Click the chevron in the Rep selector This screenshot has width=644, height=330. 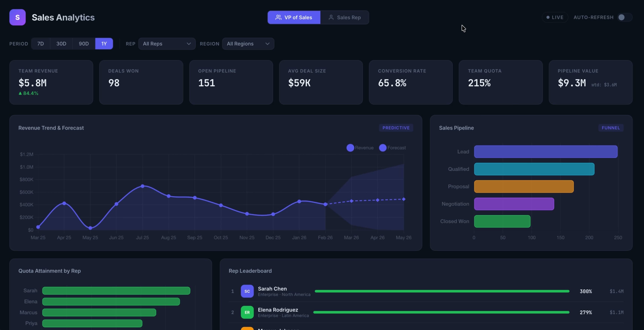(x=189, y=43)
